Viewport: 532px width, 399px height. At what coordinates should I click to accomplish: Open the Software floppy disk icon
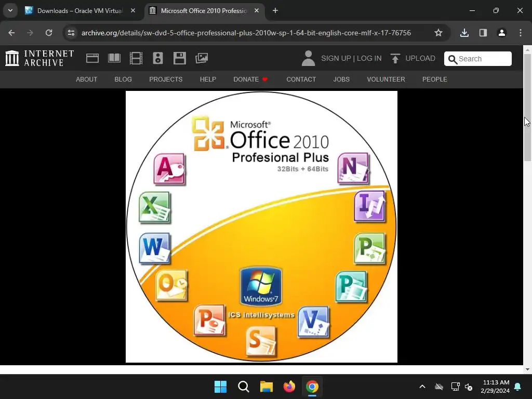(179, 58)
